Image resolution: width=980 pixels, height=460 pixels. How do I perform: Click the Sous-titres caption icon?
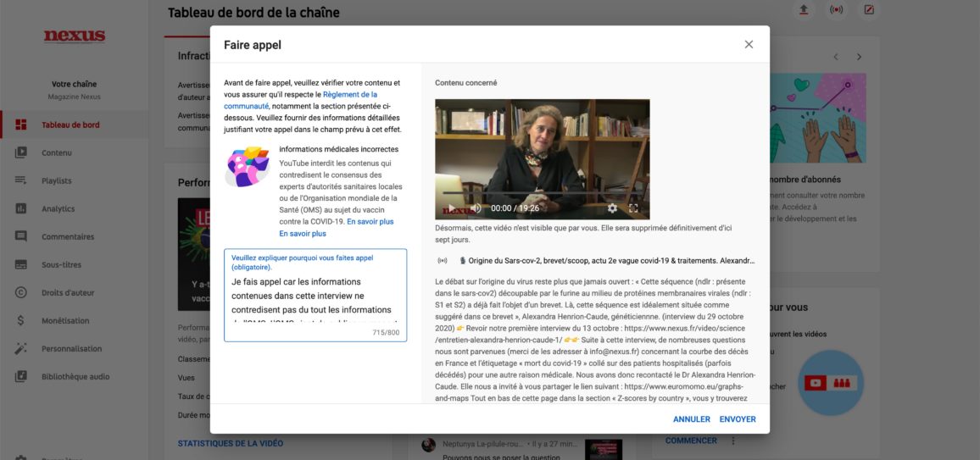[20, 264]
